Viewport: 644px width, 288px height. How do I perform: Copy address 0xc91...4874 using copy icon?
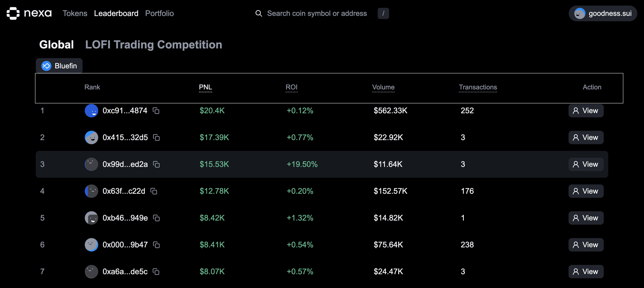tap(156, 111)
